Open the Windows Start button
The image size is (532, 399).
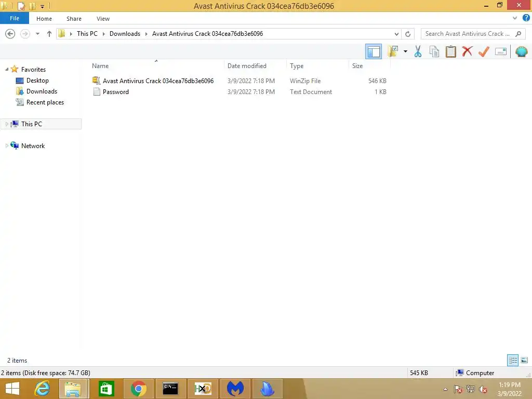[x=12, y=389]
